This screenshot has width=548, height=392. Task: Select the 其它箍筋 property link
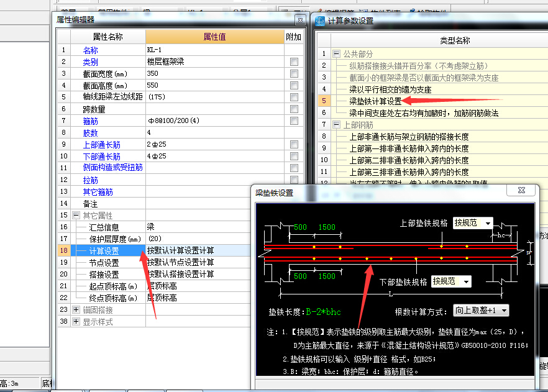tap(98, 192)
